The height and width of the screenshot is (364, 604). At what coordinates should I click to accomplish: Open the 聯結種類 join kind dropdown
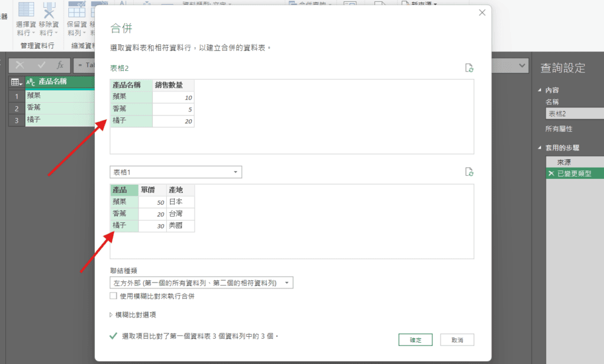point(201,283)
